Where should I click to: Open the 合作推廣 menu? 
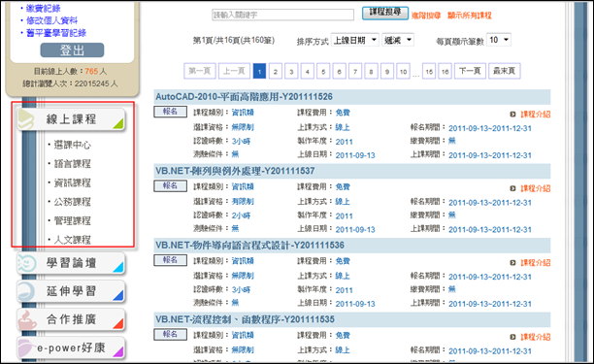click(x=71, y=319)
